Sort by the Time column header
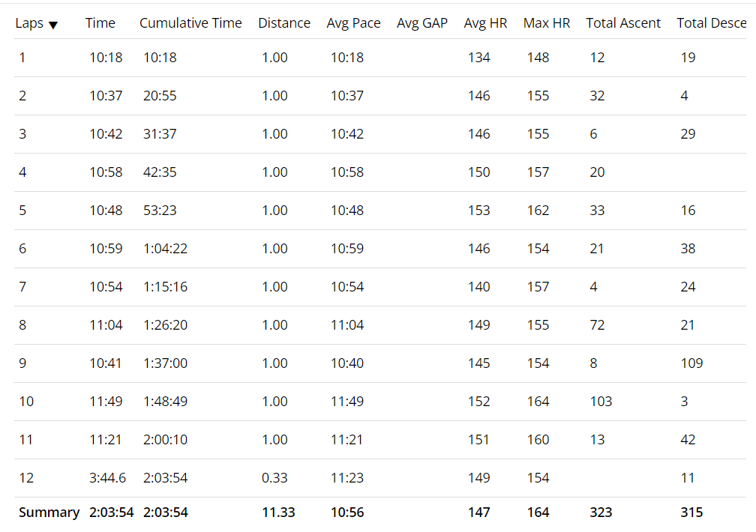This screenshot has height=532, width=756. pos(100,23)
